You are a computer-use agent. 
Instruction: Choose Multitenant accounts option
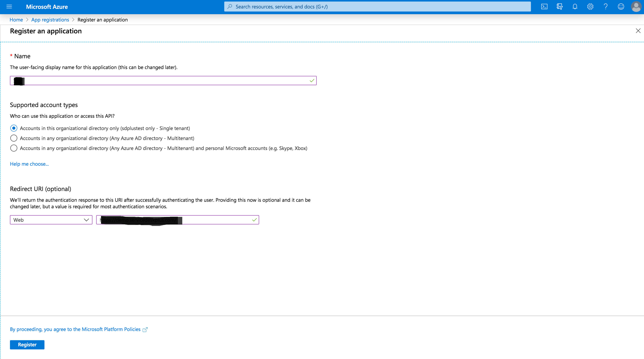(14, 138)
